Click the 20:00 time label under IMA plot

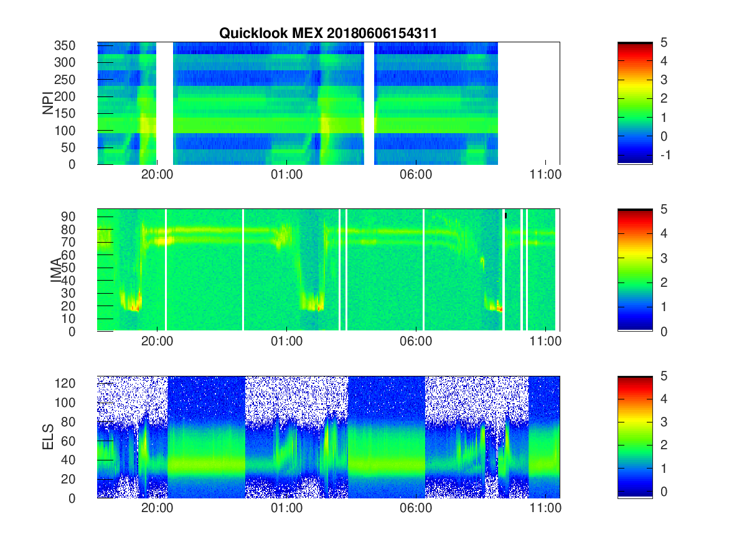pyautogui.click(x=157, y=342)
